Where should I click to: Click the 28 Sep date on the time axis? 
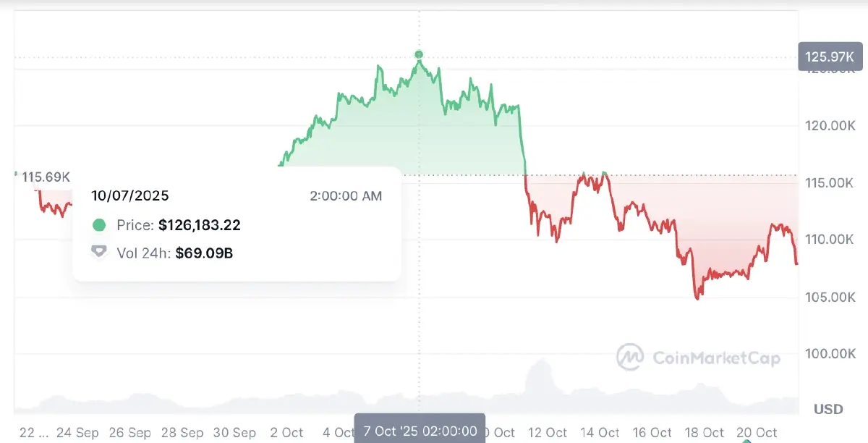[182, 432]
